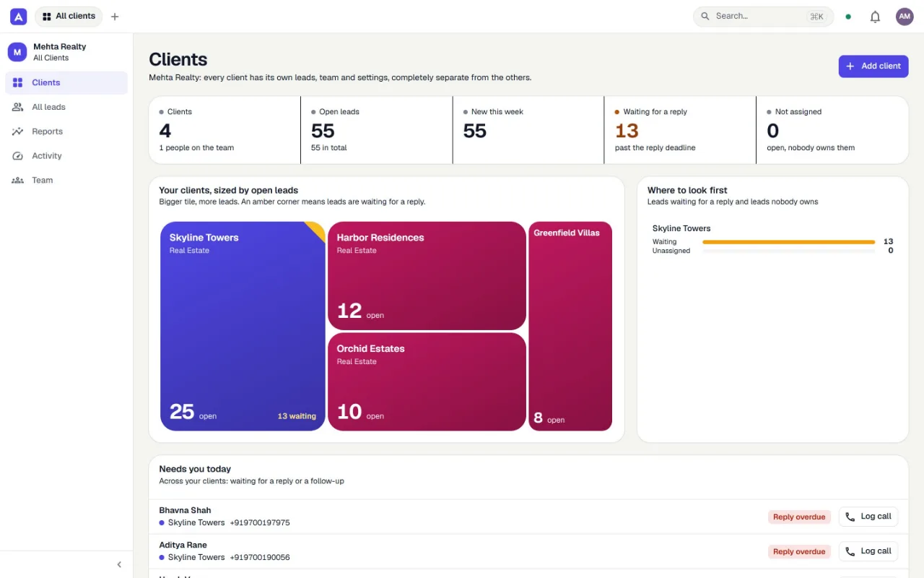Click the name Aditya Rane
924x578 pixels.
pos(183,545)
